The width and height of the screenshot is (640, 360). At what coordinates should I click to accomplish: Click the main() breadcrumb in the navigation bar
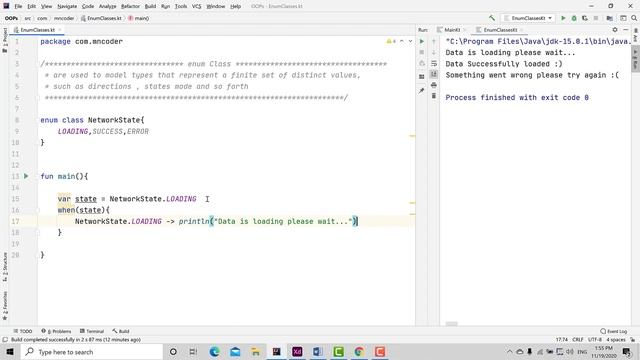[139, 18]
